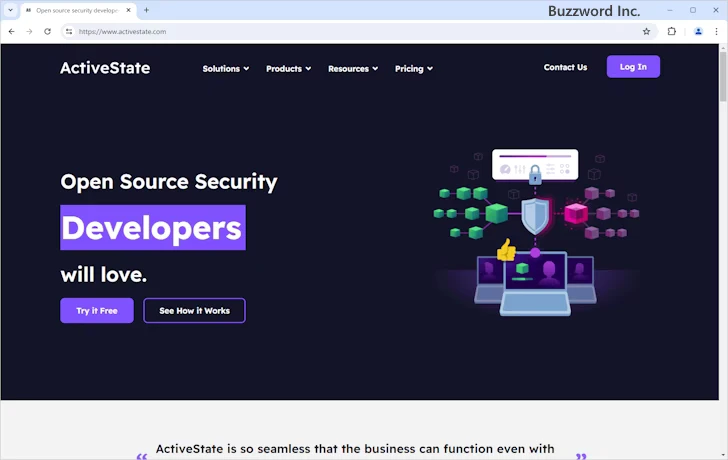Click the ActiveState is so seamless quote text
The image size is (728, 460).
(x=355, y=449)
